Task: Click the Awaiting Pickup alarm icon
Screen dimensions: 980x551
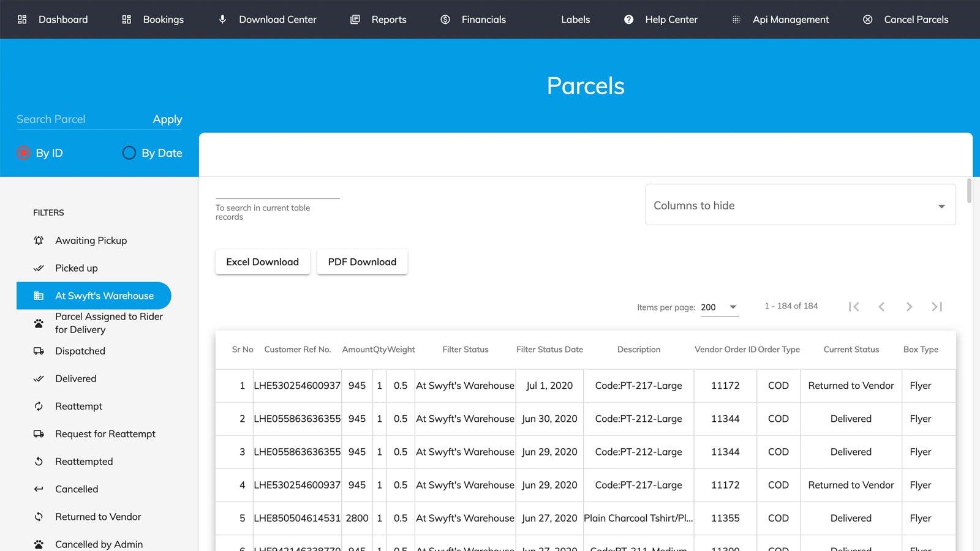Action: 39,241
